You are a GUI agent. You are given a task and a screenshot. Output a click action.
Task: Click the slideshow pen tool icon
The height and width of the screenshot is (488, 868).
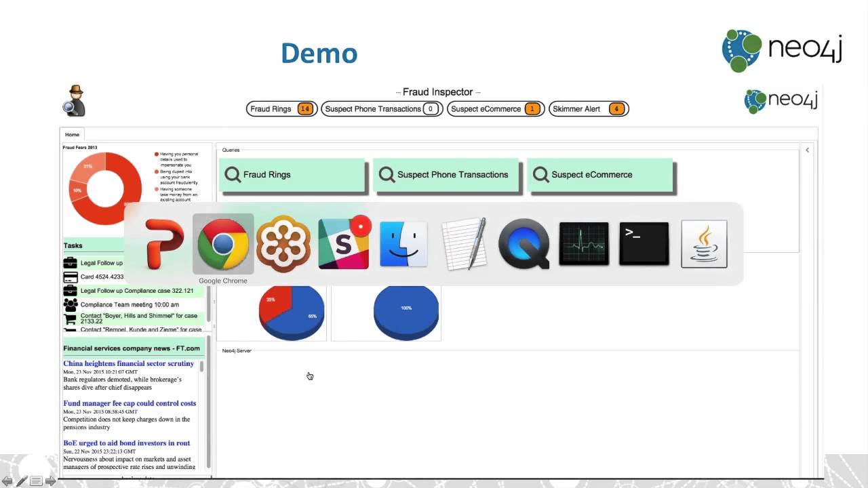click(x=22, y=481)
